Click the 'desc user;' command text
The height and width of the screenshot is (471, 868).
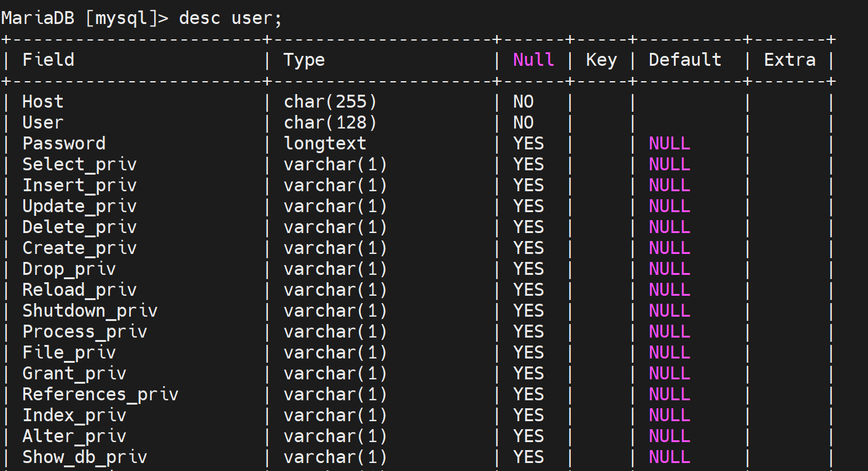pyautogui.click(x=230, y=18)
